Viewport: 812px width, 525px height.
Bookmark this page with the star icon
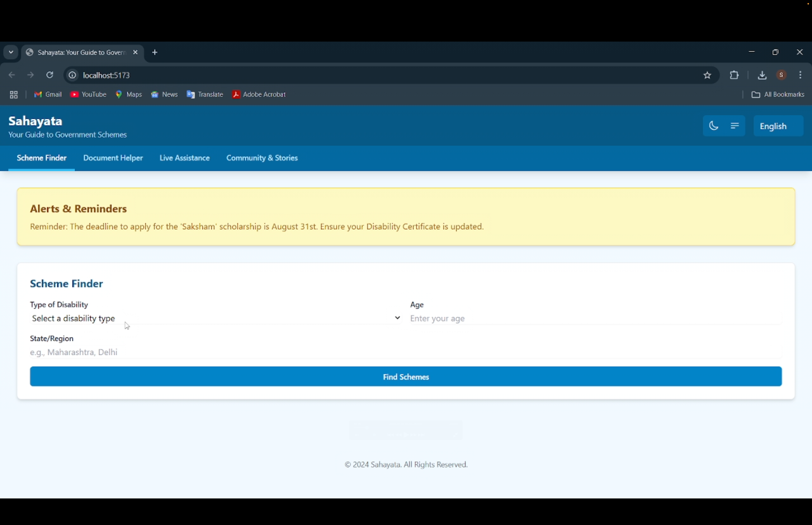point(707,75)
